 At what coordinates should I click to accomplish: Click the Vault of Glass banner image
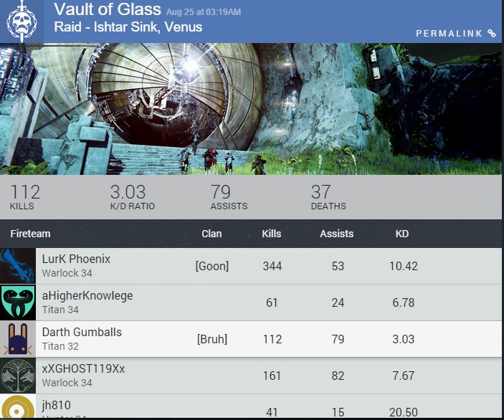point(251,109)
